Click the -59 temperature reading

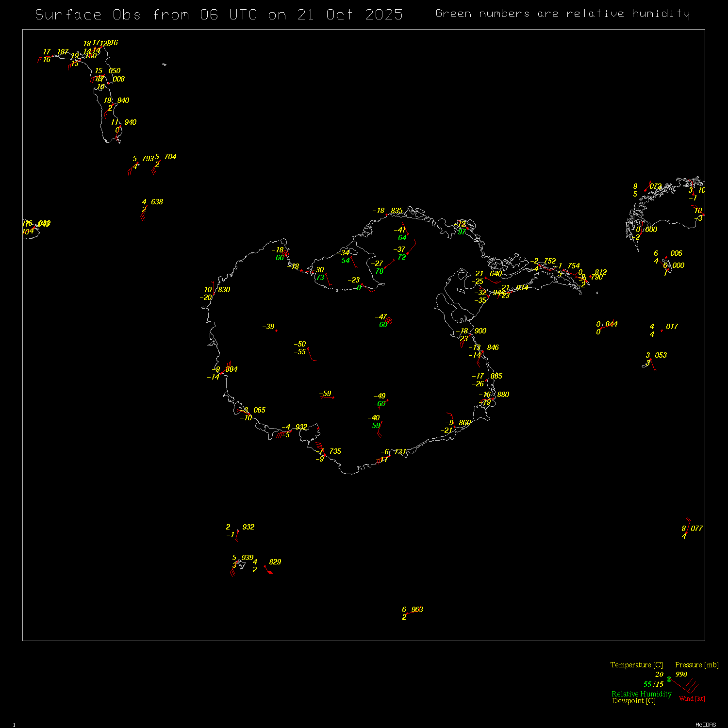tap(325, 394)
